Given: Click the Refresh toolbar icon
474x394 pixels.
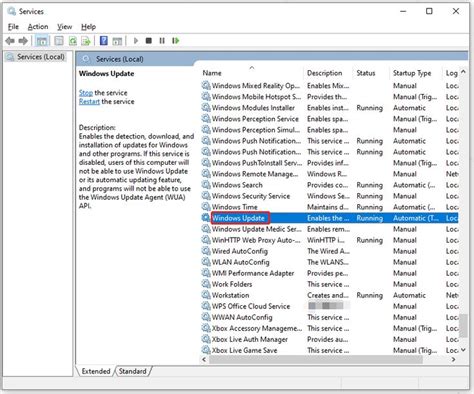Looking at the screenshot, I should coord(73,41).
